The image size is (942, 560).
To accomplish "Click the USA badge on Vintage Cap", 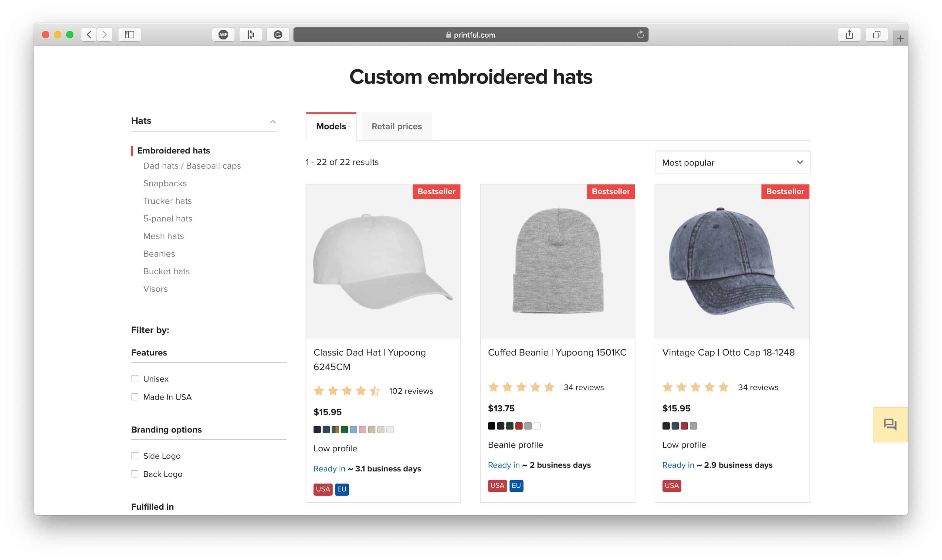I will (671, 485).
